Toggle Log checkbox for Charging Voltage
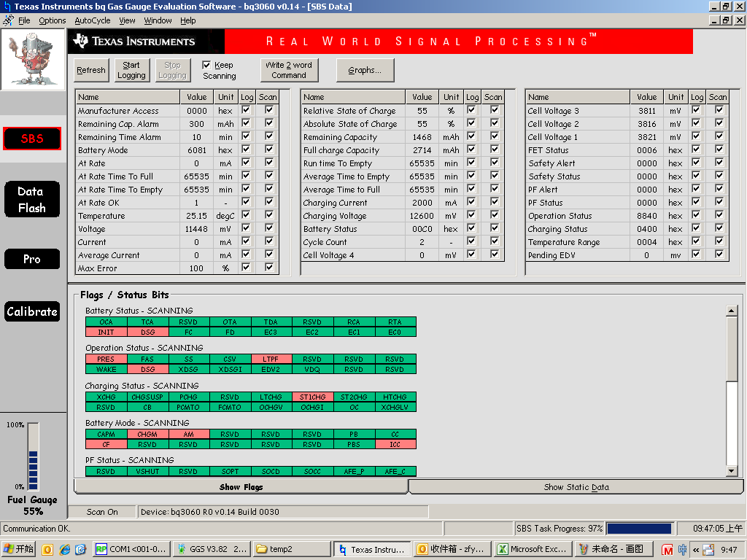Screen dimensions: 747x560 tap(471, 215)
